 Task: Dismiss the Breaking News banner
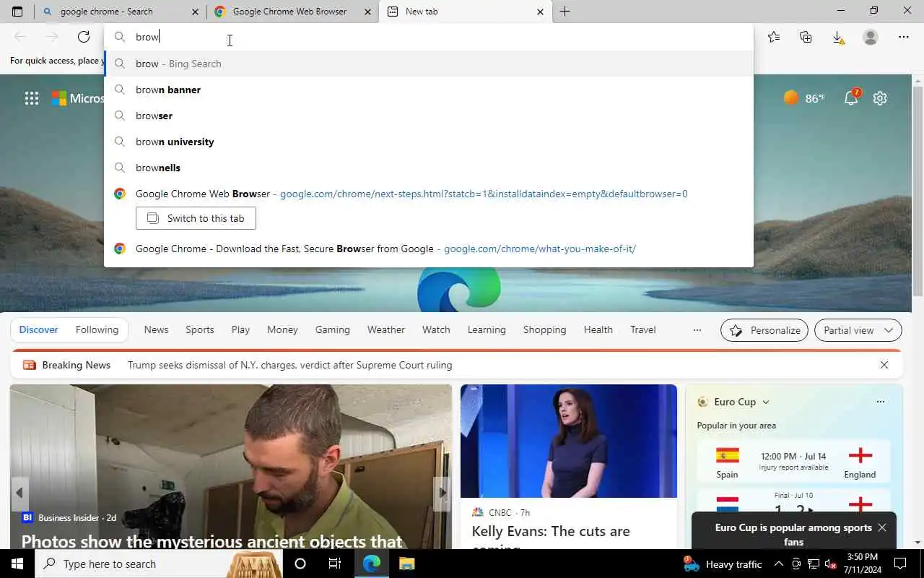[884, 365]
